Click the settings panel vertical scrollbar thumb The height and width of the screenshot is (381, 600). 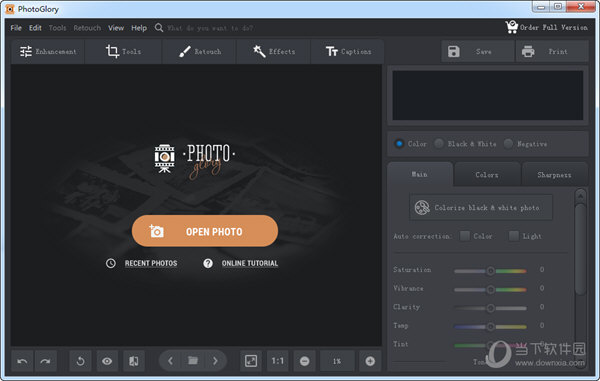[580, 249]
